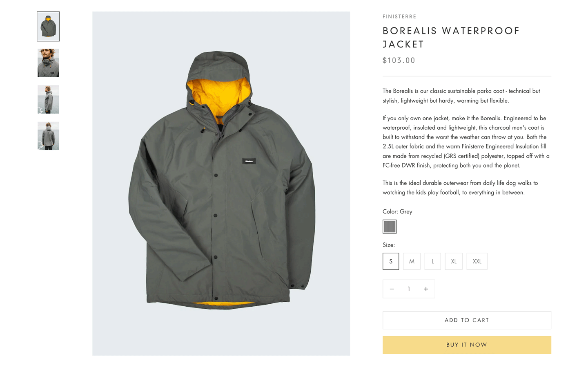Select the flat jacket product thumbnail
The height and width of the screenshot is (368, 588).
tap(48, 27)
